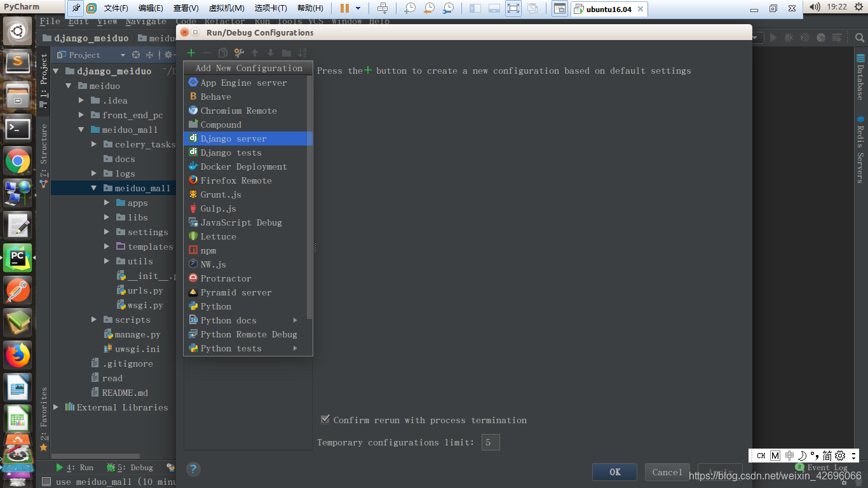Click the copy configuration icon
The width and height of the screenshot is (868, 488).
click(x=222, y=53)
